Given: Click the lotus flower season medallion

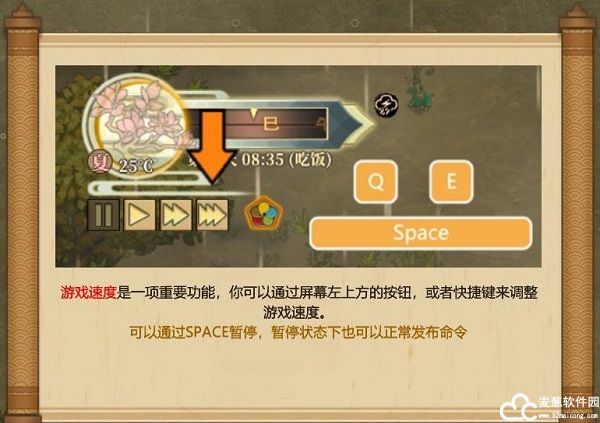Looking at the screenshot, I should coord(138,121).
